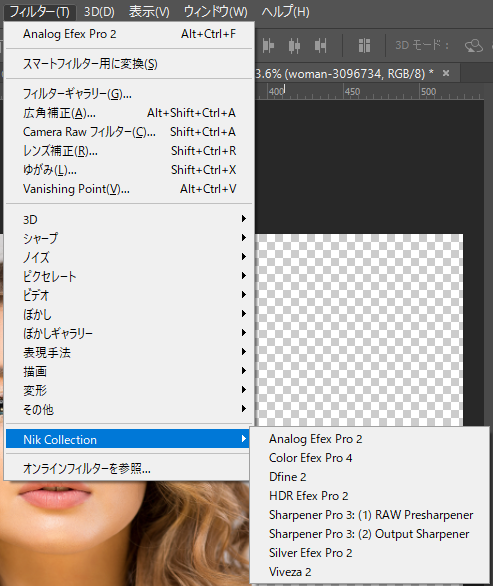
Task: Choose レンズ補正(R)... filter
Action: point(129,151)
